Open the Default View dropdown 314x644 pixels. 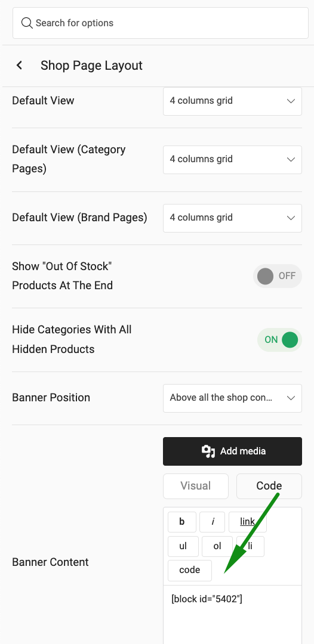tap(232, 101)
